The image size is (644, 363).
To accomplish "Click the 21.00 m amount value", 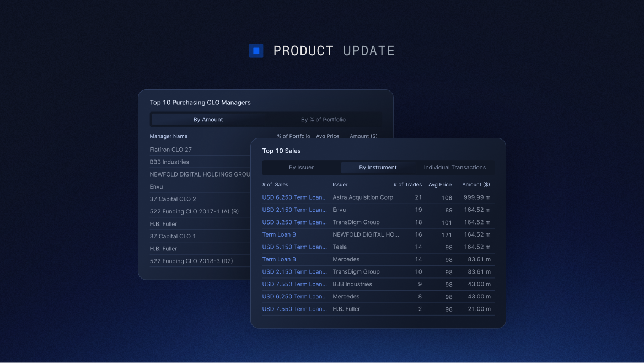I will pos(479,309).
